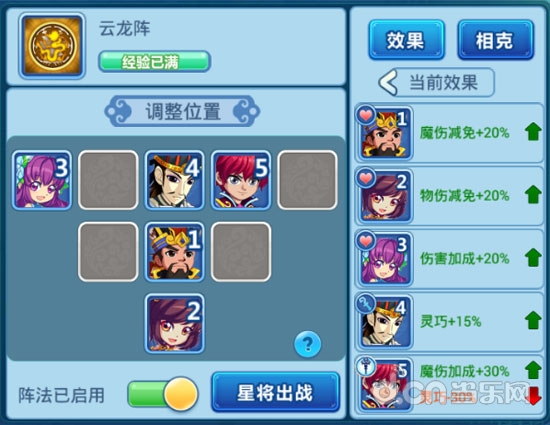
Task: Select hero number 4 in formation grid
Action: (174, 181)
